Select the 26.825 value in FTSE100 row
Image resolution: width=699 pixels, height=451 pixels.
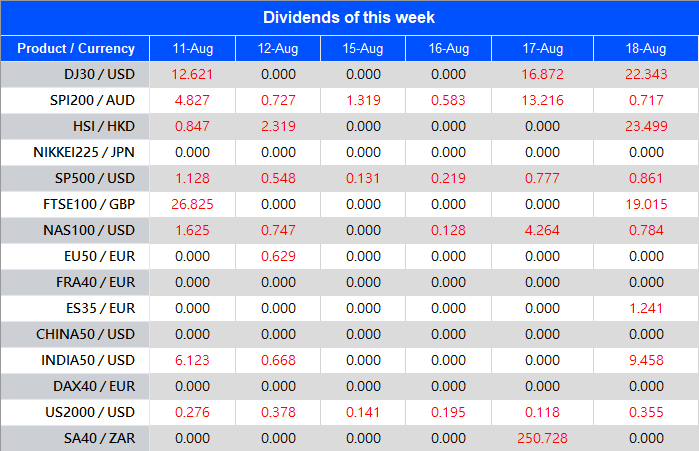click(x=192, y=204)
